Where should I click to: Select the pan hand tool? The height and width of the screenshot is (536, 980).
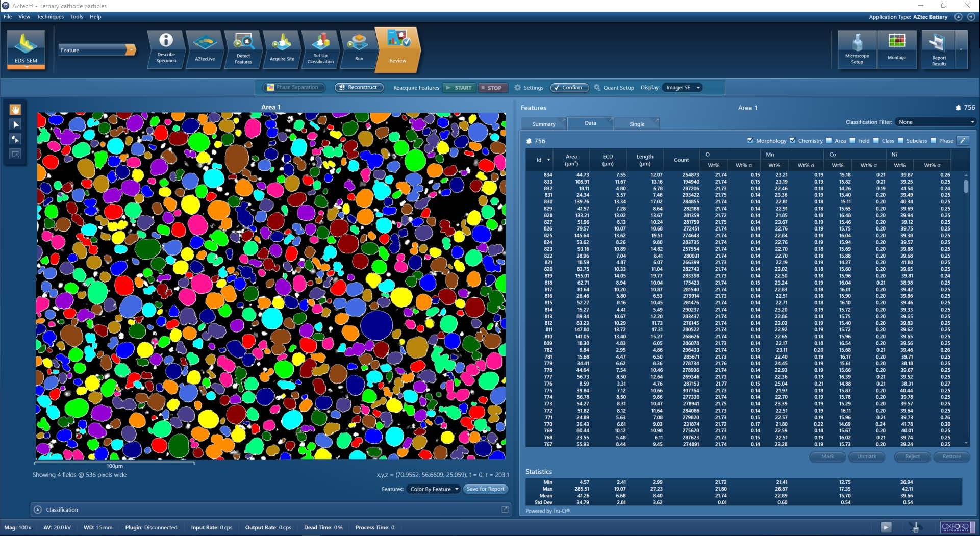tap(16, 110)
